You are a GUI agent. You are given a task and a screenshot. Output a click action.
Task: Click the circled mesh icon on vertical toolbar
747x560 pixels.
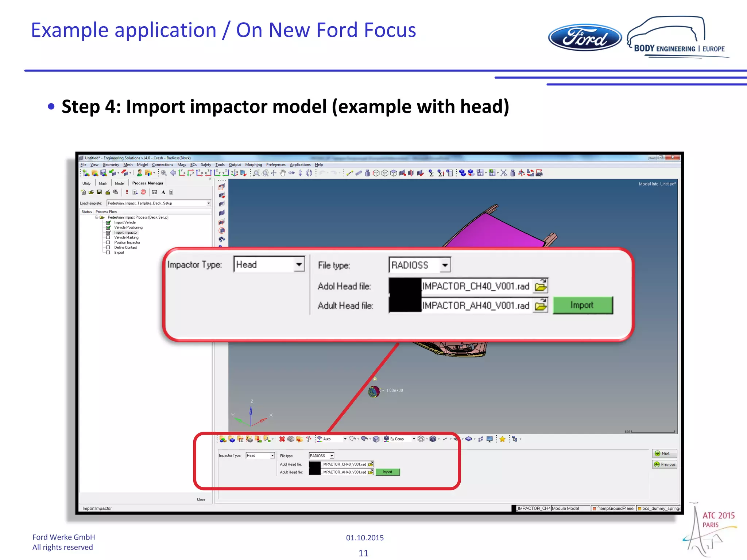[x=222, y=231]
